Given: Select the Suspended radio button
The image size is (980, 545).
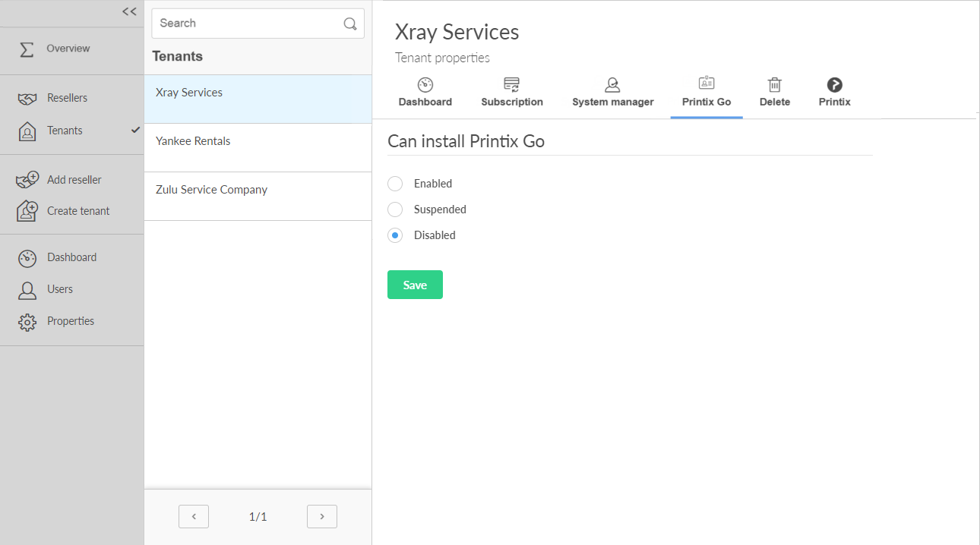Looking at the screenshot, I should tap(395, 209).
